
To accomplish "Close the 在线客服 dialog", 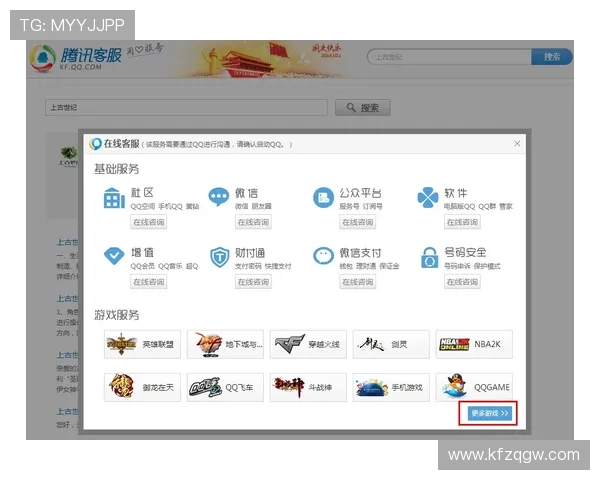I will [x=517, y=144].
